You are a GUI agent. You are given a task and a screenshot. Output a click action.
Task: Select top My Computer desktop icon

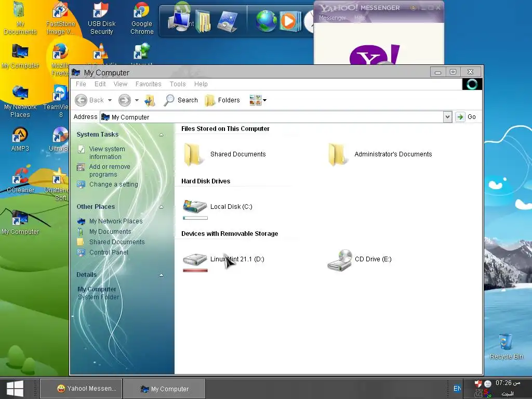(x=20, y=56)
